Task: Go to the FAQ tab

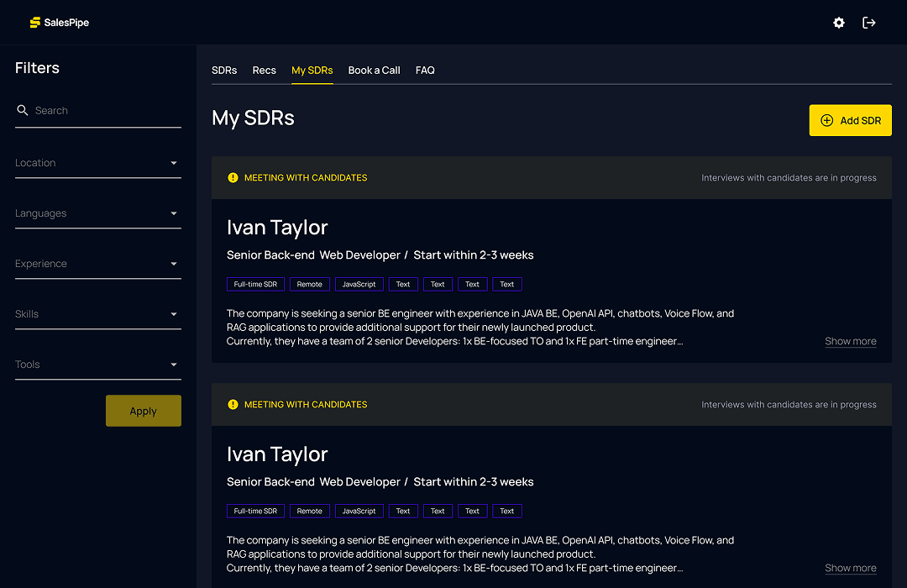Action: 425,71
